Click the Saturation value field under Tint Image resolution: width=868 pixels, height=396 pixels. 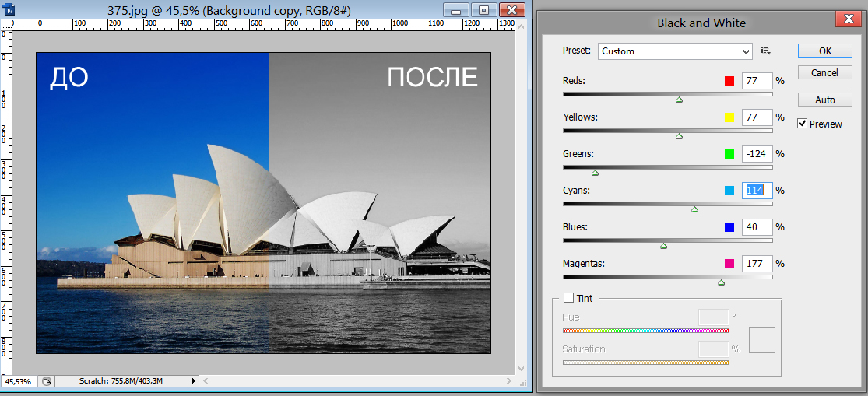[714, 349]
